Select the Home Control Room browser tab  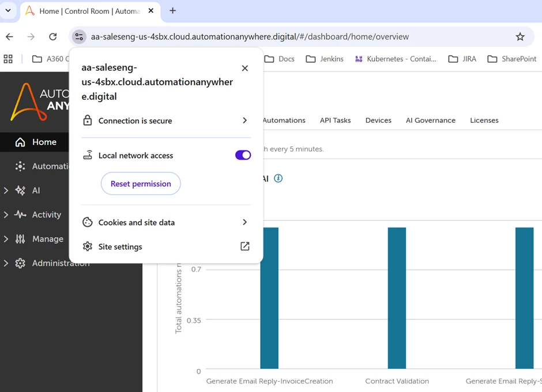[90, 11]
